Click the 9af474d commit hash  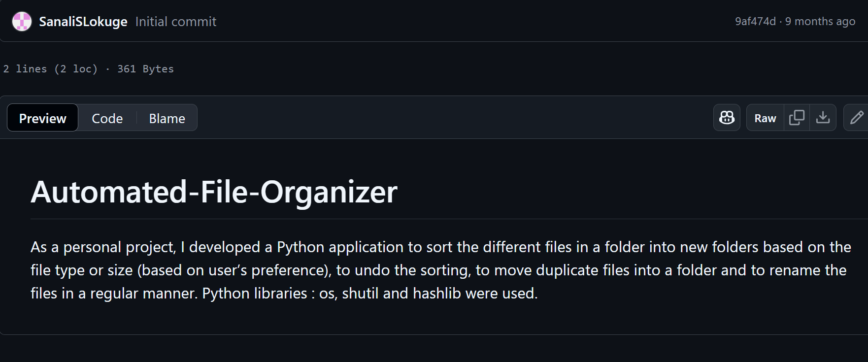756,21
